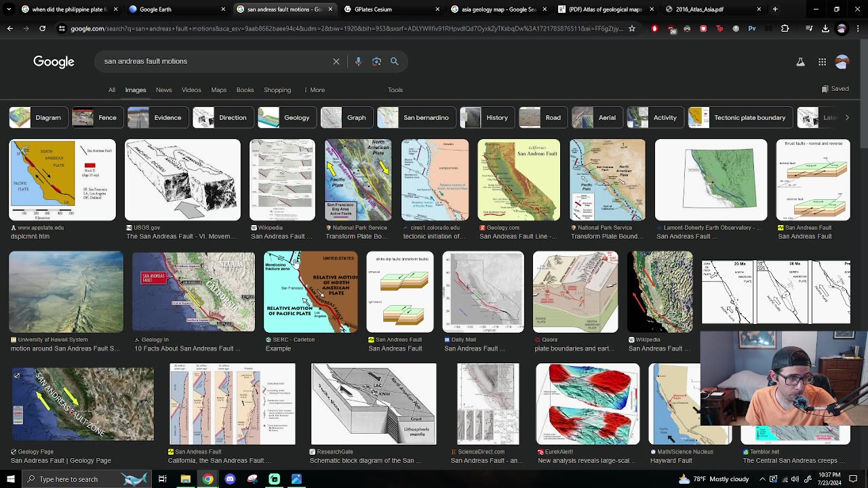The width and height of the screenshot is (868, 488).
Task: Open the Extensions puzzle icon
Action: point(785,28)
